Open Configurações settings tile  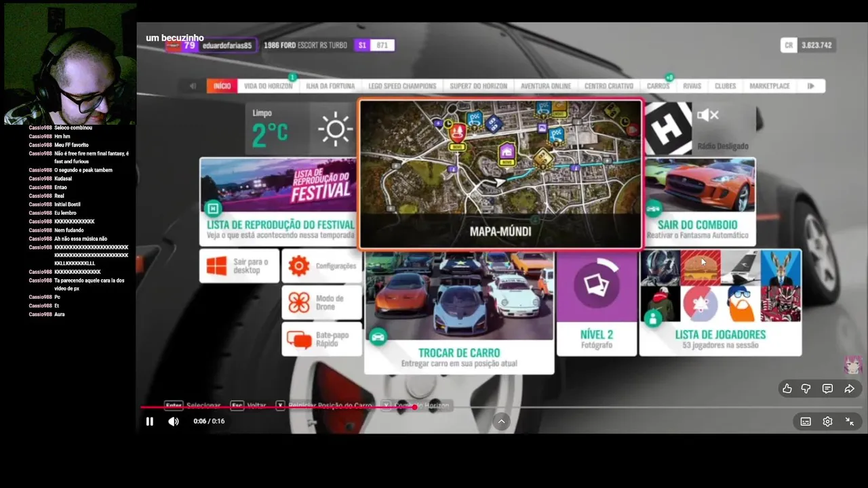pyautogui.click(x=321, y=266)
